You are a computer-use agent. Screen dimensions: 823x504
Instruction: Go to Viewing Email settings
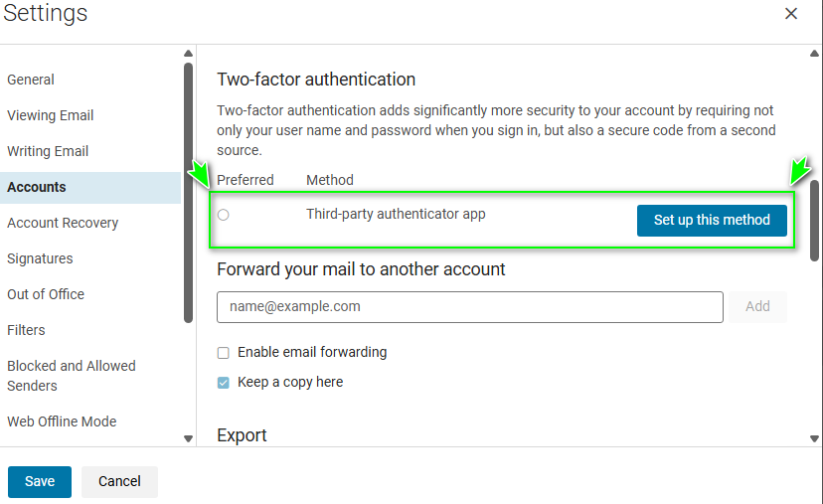[x=50, y=115]
